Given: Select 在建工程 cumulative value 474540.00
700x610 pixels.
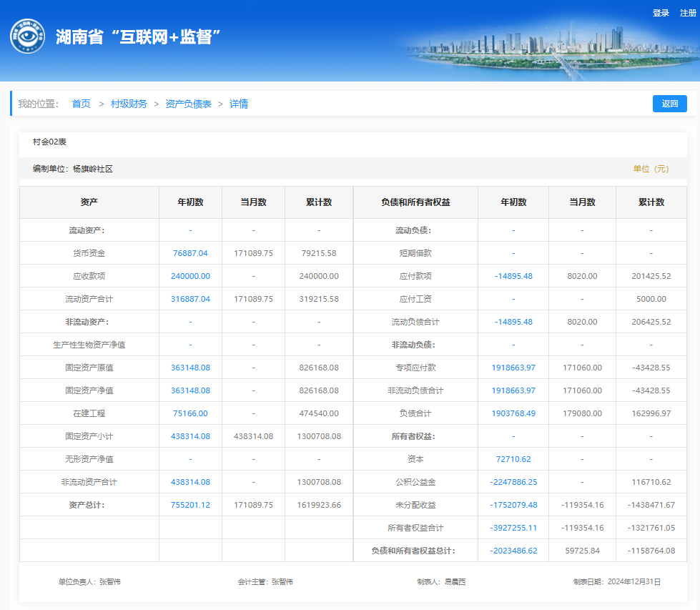Looking at the screenshot, I should [x=319, y=413].
